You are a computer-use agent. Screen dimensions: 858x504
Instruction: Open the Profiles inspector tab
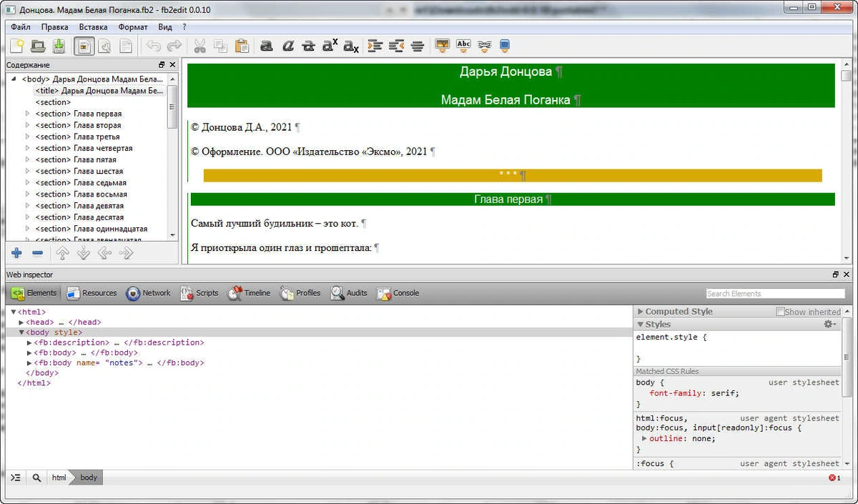(x=300, y=293)
